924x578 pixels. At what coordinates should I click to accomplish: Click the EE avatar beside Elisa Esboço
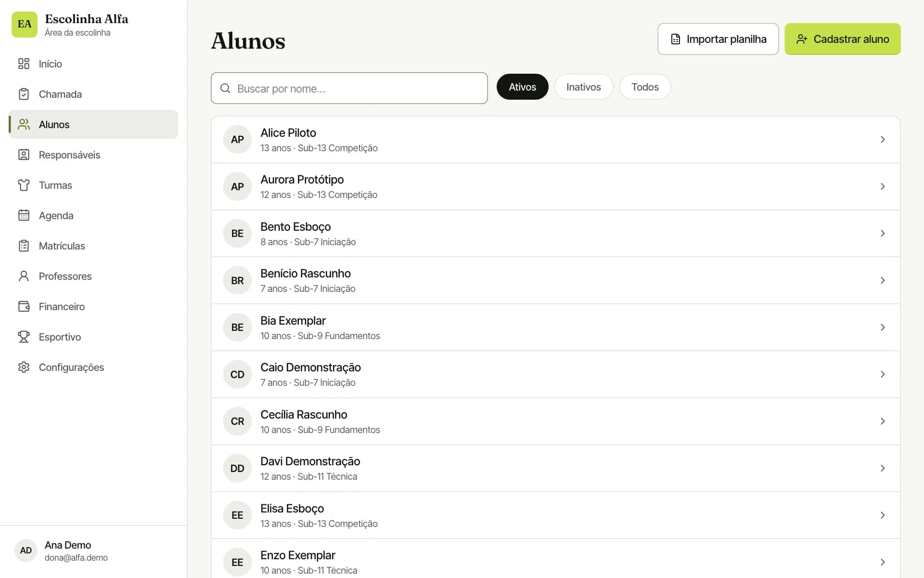pyautogui.click(x=237, y=515)
